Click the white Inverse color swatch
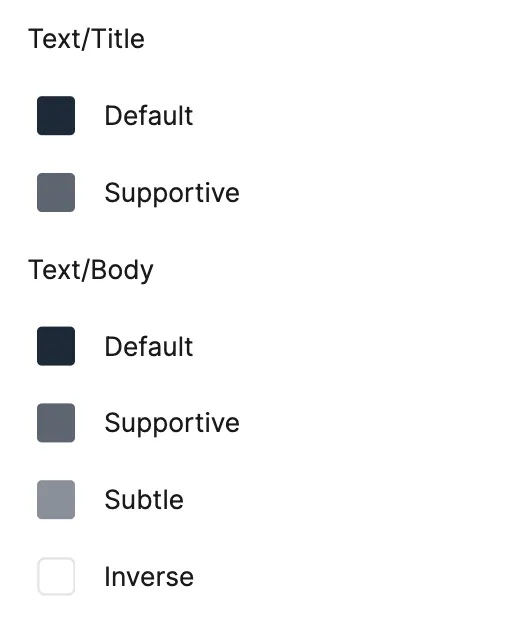 56,576
